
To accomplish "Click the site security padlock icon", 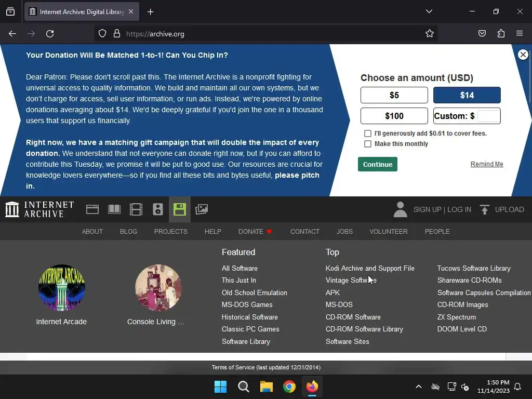I will [117, 34].
